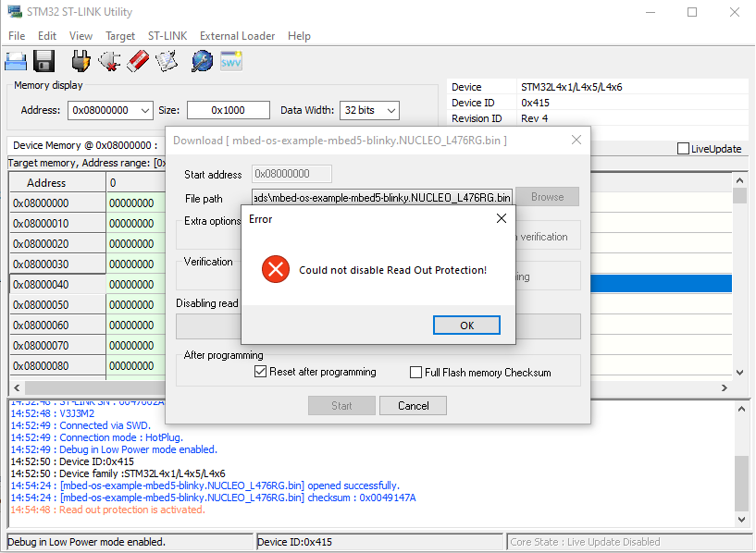Click the Revision ID value Rev 4

534,118
